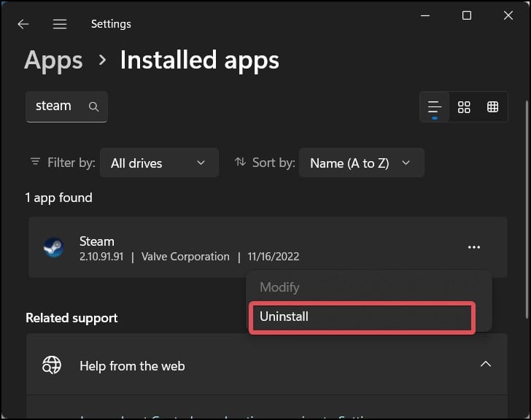Screen dimensions: 531x420
Task: Switch to table view layout
Action: click(x=492, y=107)
